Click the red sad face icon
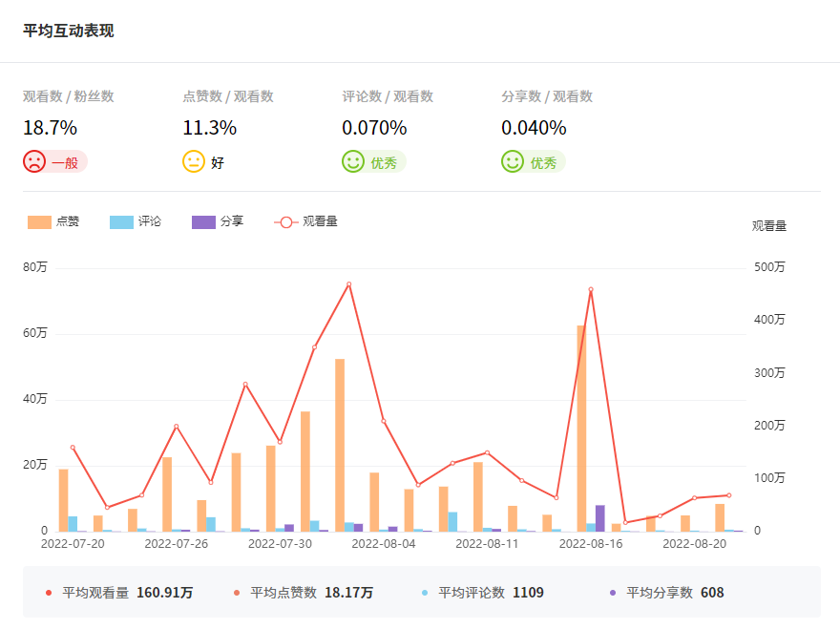This screenshot has width=840, height=629. coord(34,162)
